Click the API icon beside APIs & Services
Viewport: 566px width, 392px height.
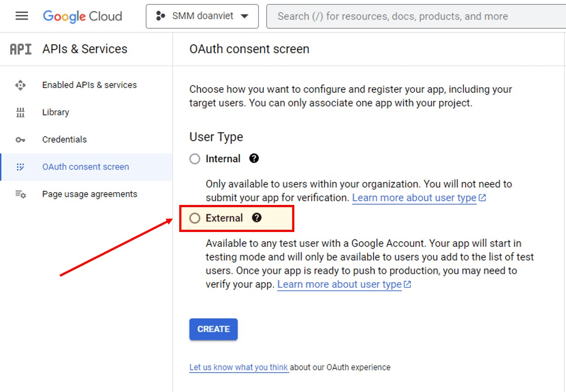click(x=20, y=49)
